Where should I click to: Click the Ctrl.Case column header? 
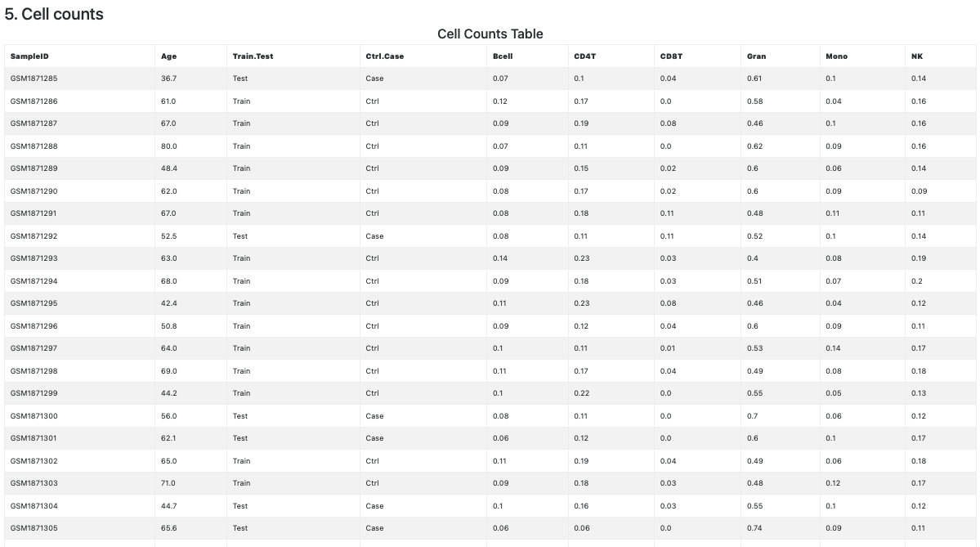click(384, 56)
